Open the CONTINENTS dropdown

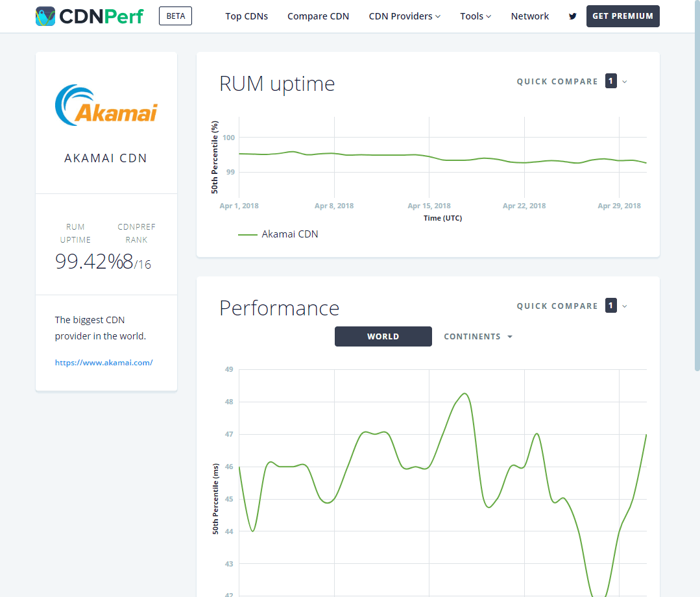[477, 336]
